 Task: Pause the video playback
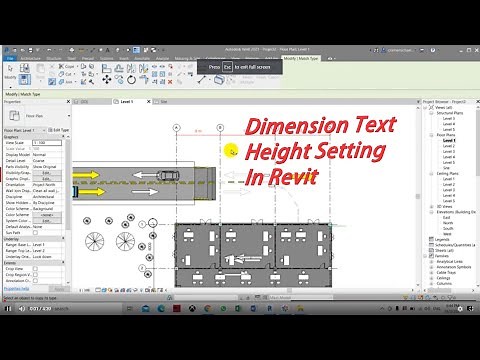pyautogui.click(x=8, y=309)
